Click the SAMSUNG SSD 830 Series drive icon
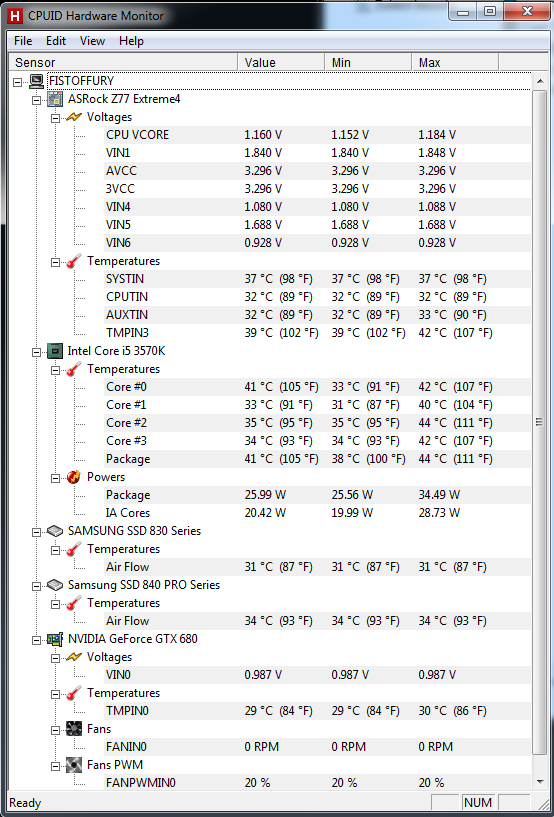Viewport: 554px width, 817px height. (x=55, y=531)
